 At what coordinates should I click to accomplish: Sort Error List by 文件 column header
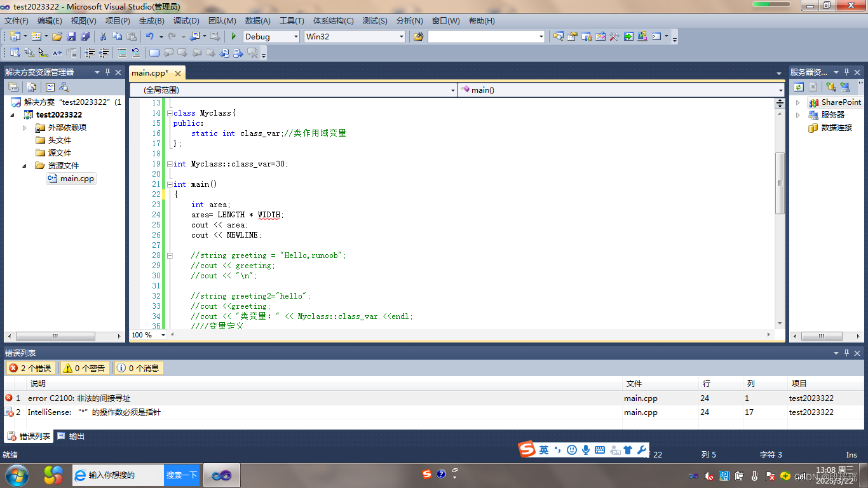pyautogui.click(x=660, y=384)
